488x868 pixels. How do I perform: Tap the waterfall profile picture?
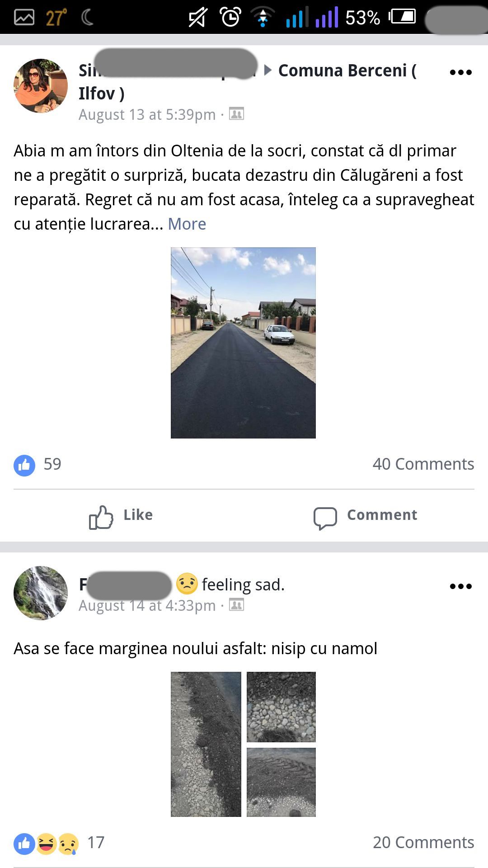click(41, 593)
